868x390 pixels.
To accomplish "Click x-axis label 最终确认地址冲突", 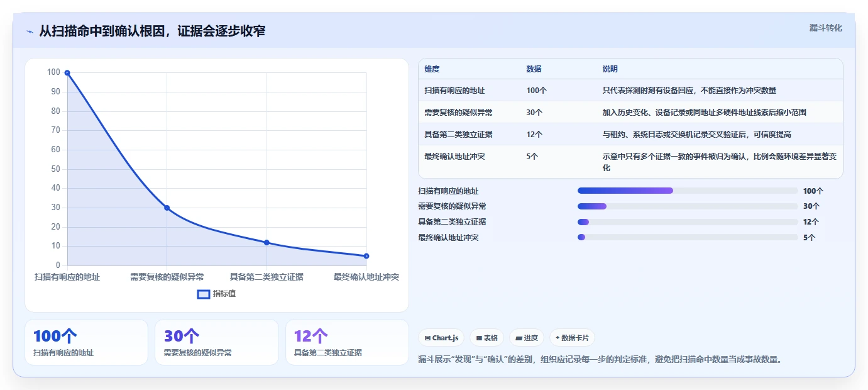I will [x=366, y=277].
